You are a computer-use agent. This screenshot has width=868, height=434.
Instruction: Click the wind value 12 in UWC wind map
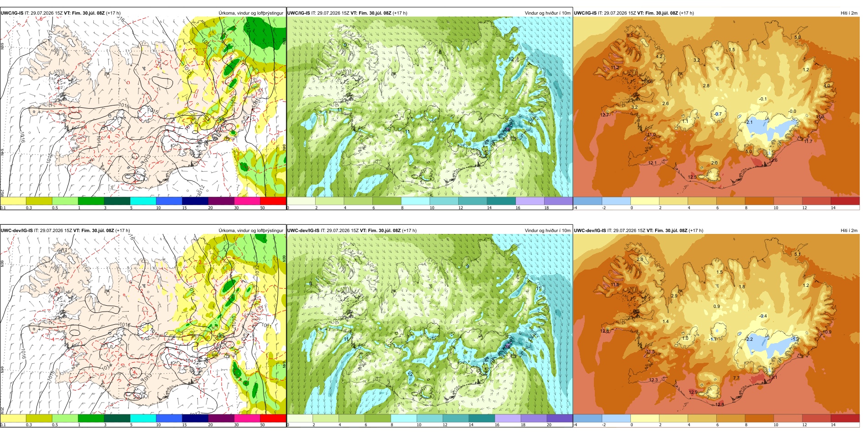click(511, 59)
